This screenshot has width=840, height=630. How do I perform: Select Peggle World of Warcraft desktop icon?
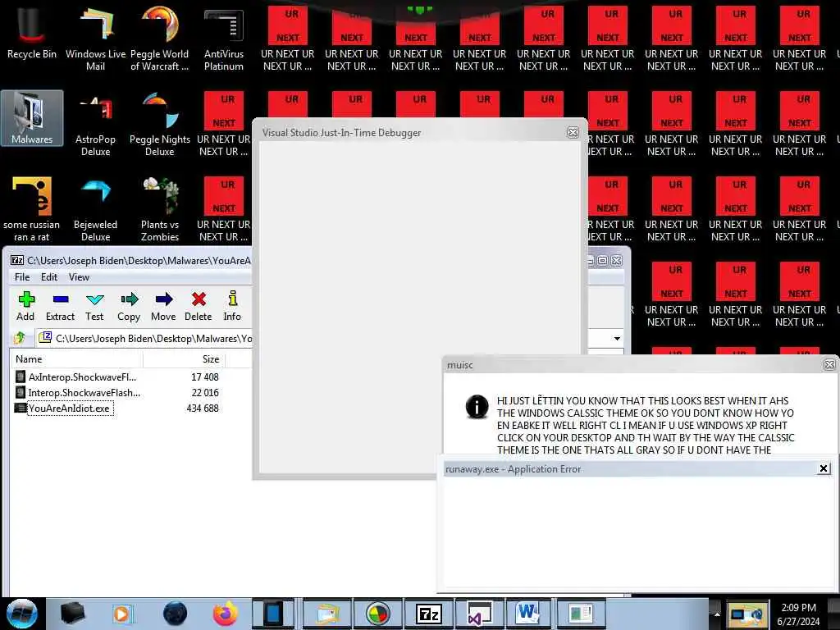click(x=160, y=39)
